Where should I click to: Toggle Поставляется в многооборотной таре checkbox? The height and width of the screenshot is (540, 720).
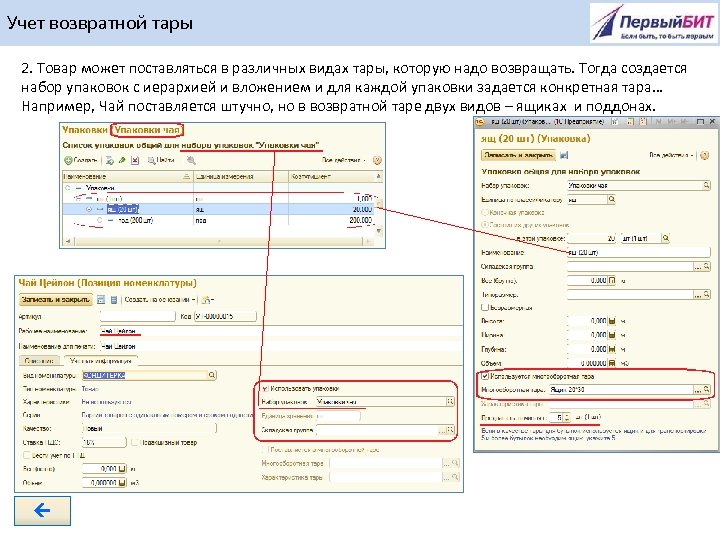[265, 450]
